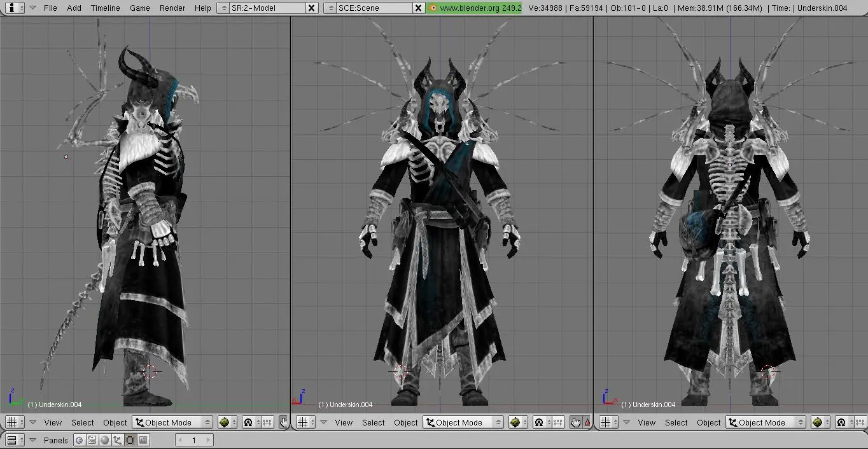Switch to the Script context button
The height and width of the screenshot is (449, 868).
pyautogui.click(x=92, y=440)
